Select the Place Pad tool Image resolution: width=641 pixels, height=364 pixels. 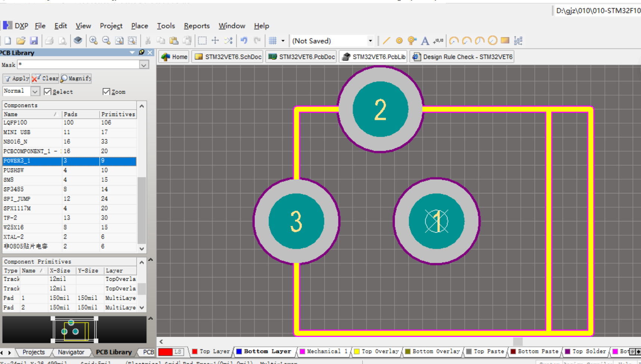click(399, 41)
